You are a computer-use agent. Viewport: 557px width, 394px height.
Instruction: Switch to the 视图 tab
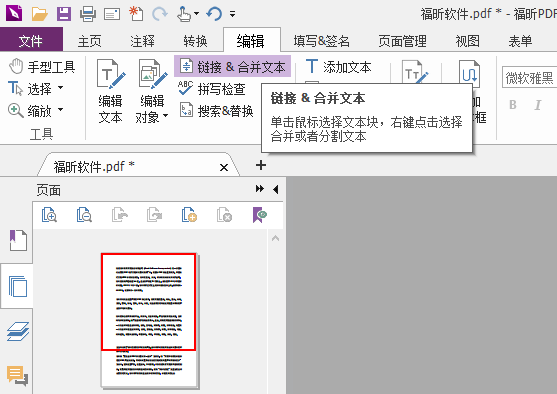point(467,41)
